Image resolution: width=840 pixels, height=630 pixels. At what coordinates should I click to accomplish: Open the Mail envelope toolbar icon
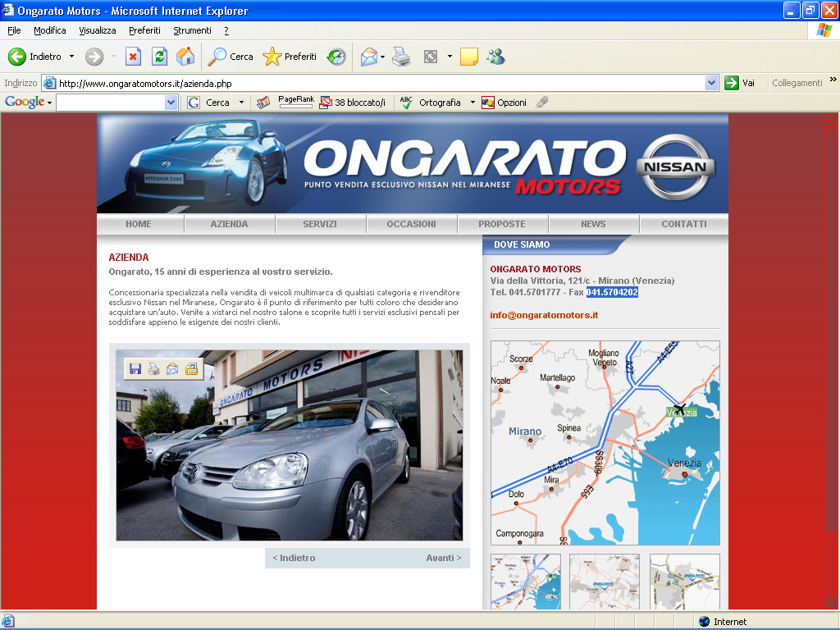[368, 57]
